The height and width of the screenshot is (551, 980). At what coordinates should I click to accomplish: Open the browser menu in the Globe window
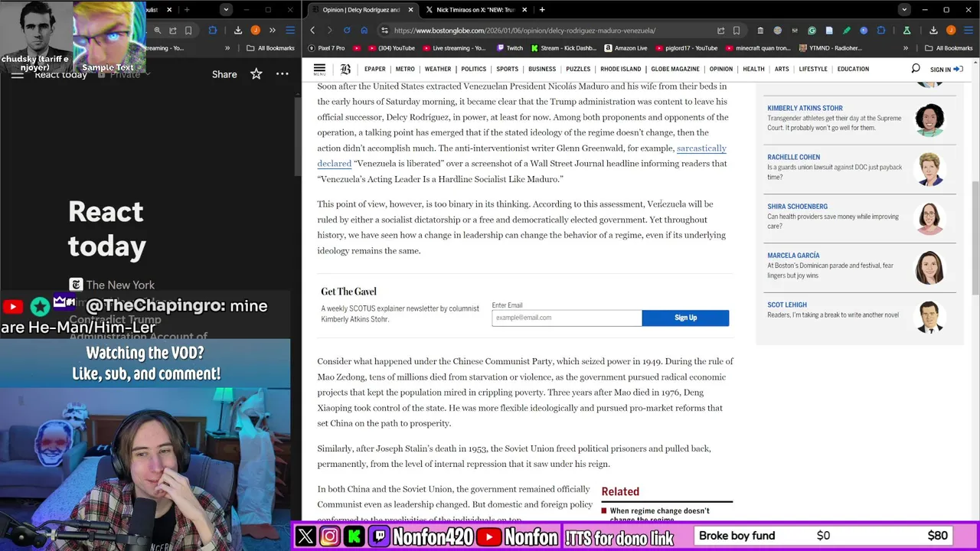[x=968, y=31]
